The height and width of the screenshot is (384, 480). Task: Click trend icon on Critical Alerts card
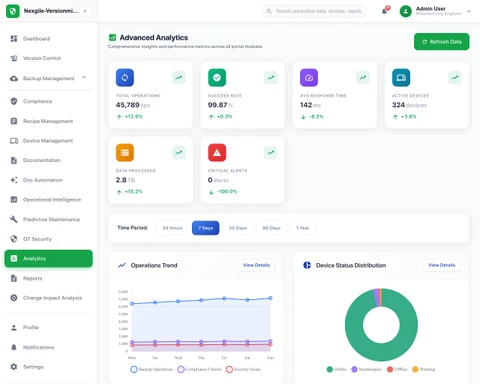pyautogui.click(x=271, y=153)
